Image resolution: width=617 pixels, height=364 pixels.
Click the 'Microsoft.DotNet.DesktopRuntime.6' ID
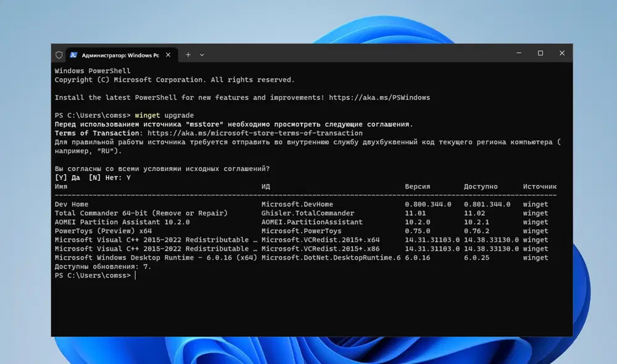[331, 258]
